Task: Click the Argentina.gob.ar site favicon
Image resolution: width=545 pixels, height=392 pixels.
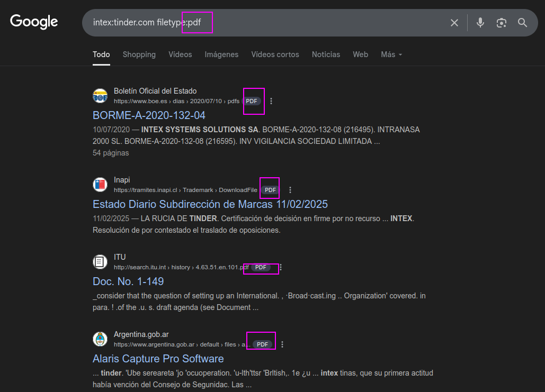Action: (x=100, y=339)
